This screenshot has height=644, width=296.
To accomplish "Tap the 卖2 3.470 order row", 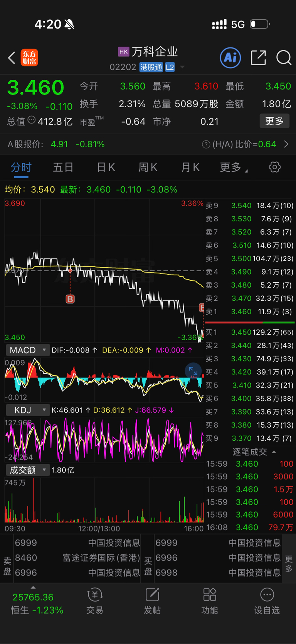I will pos(250,298).
